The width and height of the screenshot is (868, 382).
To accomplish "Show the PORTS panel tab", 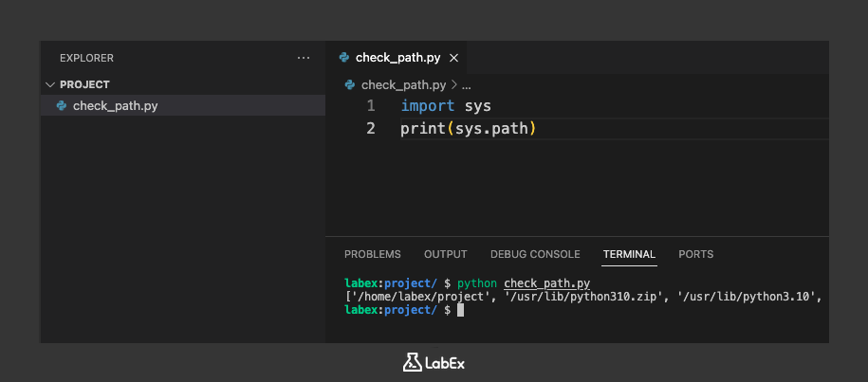I will 695,254.
